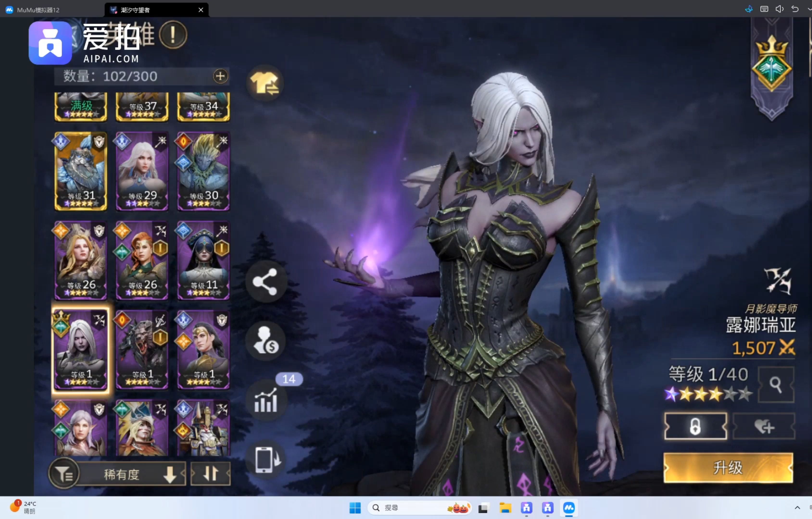This screenshot has width=812, height=519.
Task: Open the emulator keyboard mapping icon
Action: coord(764,9)
